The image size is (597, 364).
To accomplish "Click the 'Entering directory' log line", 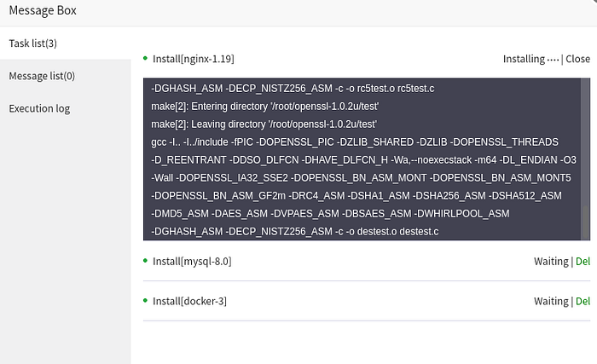I will [x=264, y=107].
